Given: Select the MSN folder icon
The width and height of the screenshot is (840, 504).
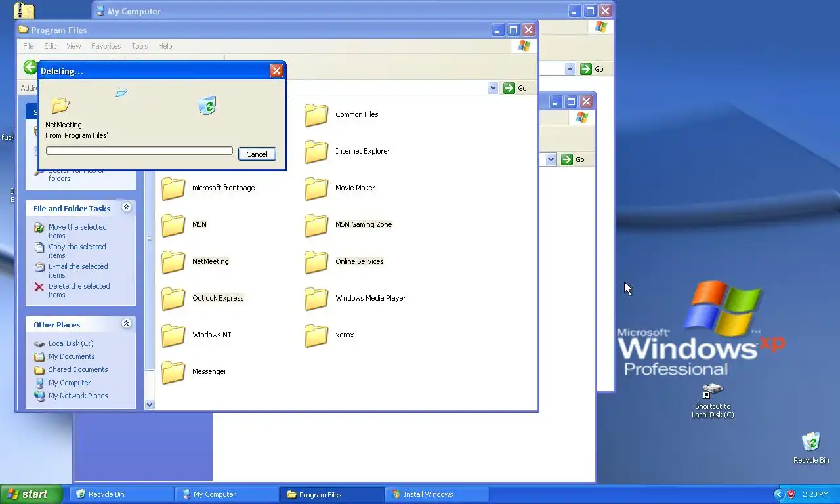Looking at the screenshot, I should (x=173, y=225).
